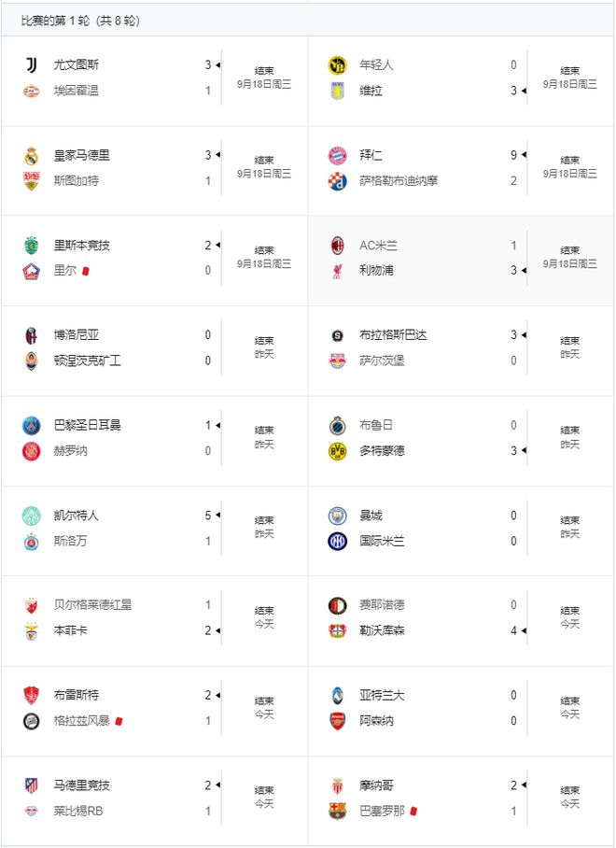The image size is (616, 848).
Task: Click the arrow next to Bayern's score 9
Action: 524,155
